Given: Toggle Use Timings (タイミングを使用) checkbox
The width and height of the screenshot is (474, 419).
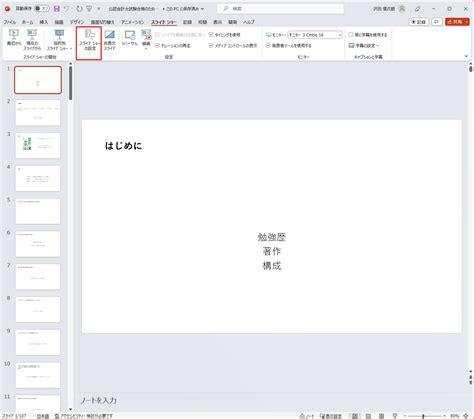Looking at the screenshot, I should pos(211,35).
